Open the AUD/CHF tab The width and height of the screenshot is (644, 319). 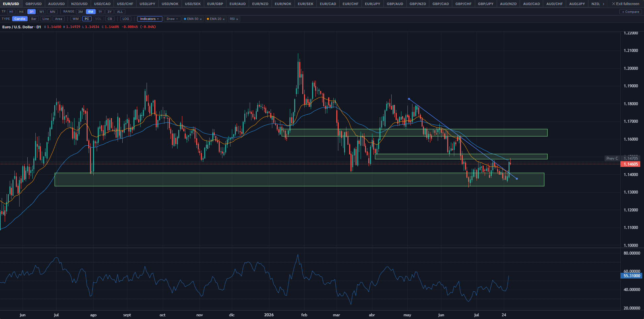click(x=554, y=4)
